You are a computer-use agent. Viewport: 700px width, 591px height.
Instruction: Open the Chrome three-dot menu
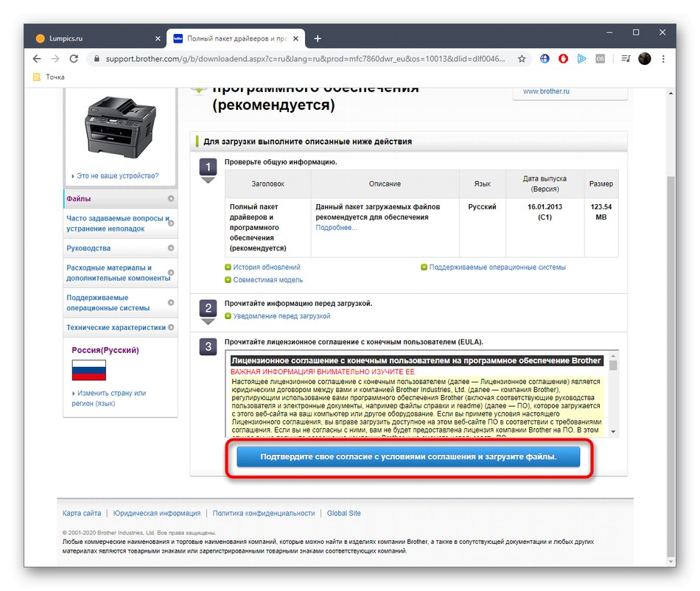(x=664, y=58)
